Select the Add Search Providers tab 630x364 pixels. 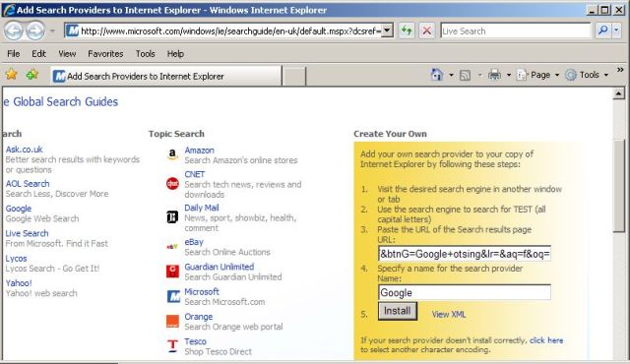[166, 76]
